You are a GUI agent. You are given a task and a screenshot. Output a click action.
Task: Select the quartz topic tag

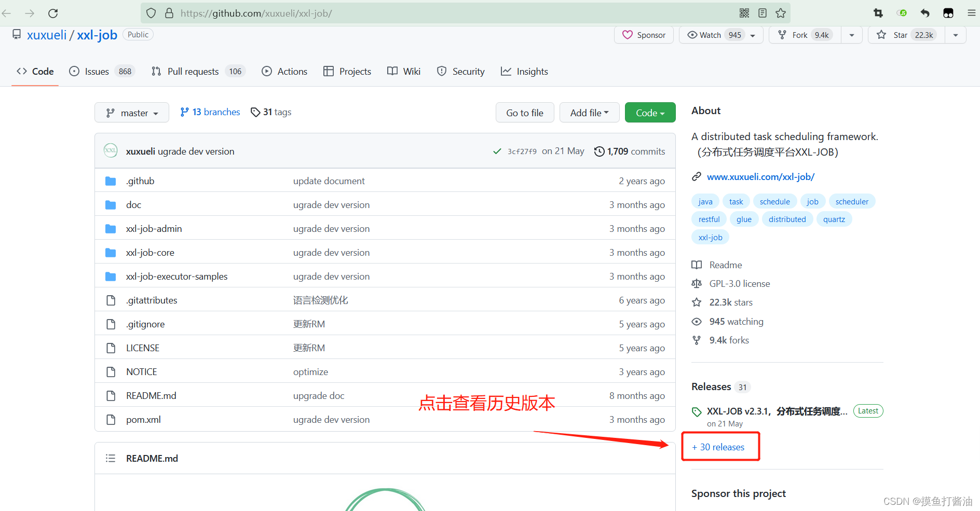point(834,219)
